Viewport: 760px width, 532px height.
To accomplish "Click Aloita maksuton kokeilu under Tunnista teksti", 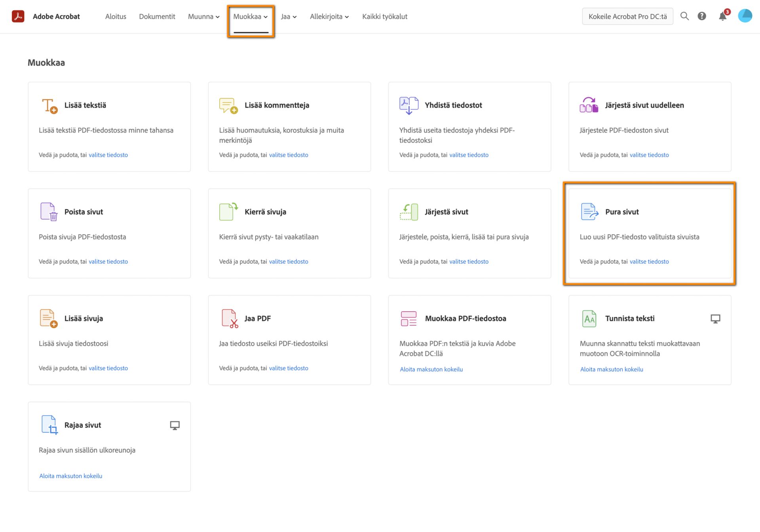I will coord(612,369).
